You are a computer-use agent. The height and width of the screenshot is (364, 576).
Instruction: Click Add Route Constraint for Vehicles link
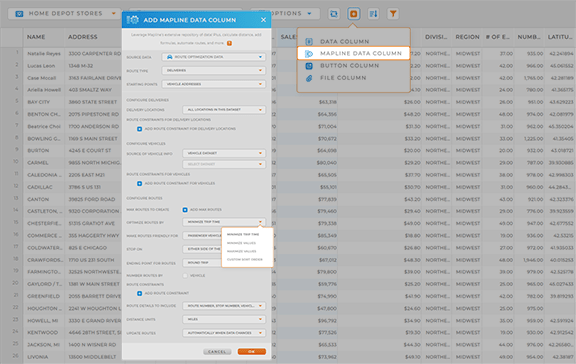point(180,183)
